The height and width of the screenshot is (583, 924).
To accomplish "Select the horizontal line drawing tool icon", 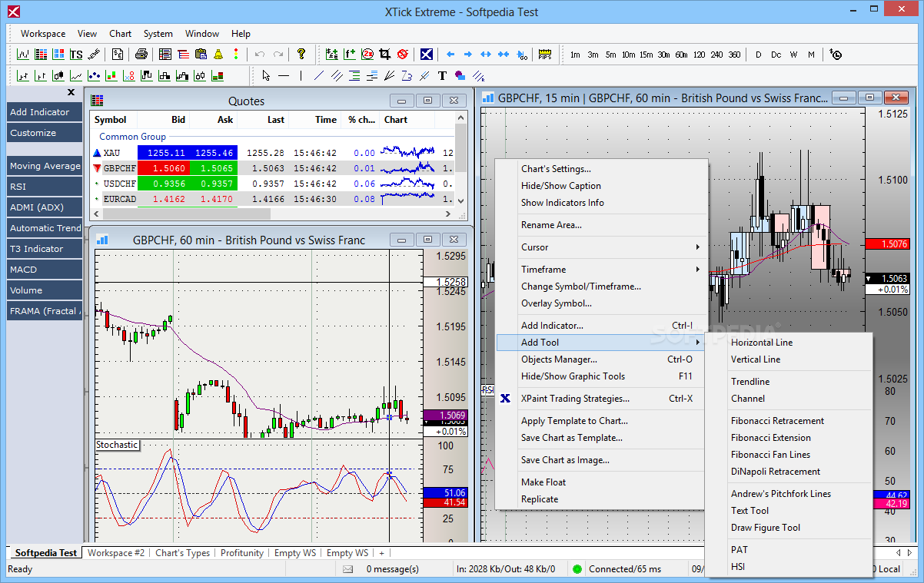I will tap(284, 75).
